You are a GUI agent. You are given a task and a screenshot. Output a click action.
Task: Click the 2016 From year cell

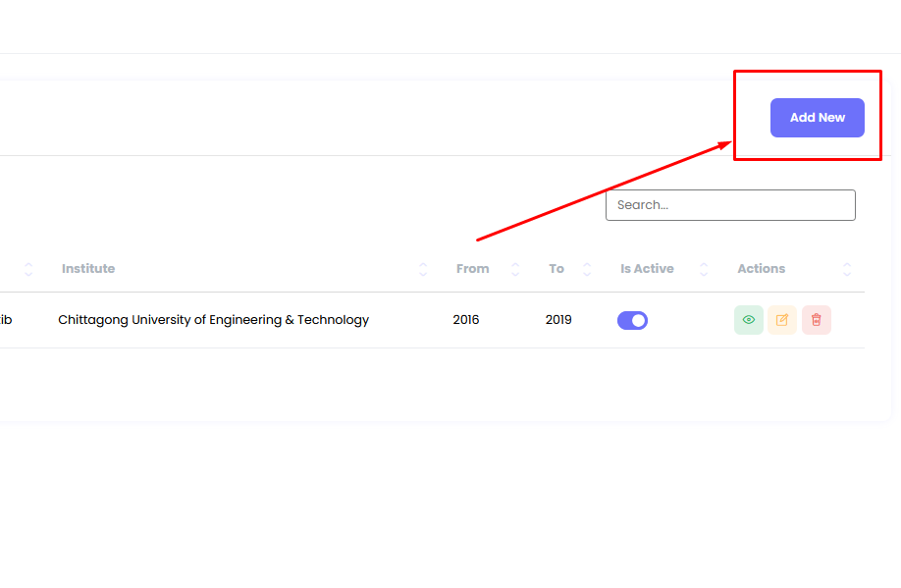point(466,320)
